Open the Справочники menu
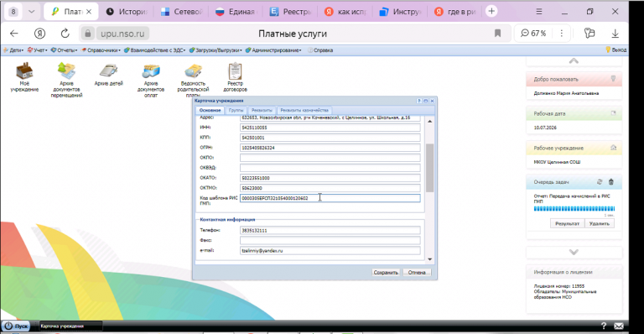 click(101, 50)
